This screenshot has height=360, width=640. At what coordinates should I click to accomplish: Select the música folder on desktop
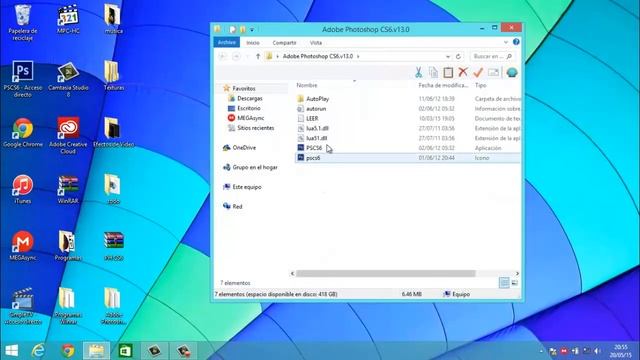coord(113,19)
